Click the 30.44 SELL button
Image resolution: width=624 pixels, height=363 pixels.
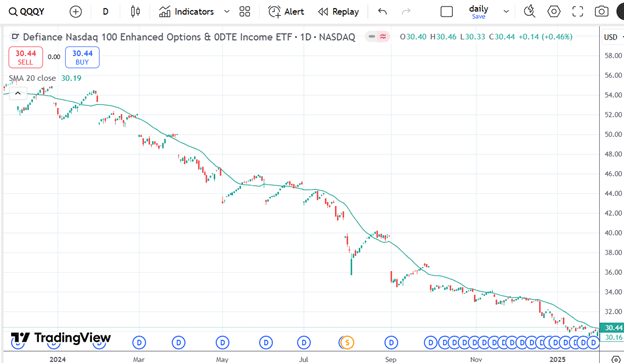[x=25, y=57]
